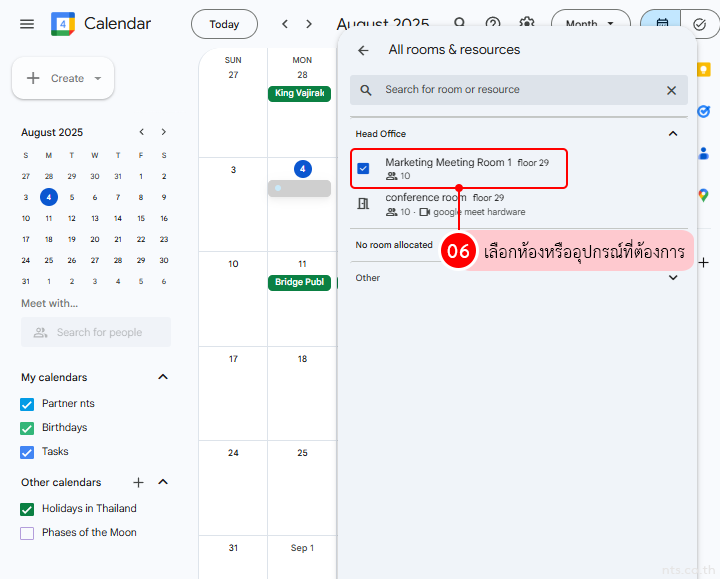Switch to Calendar view icon

662,24
